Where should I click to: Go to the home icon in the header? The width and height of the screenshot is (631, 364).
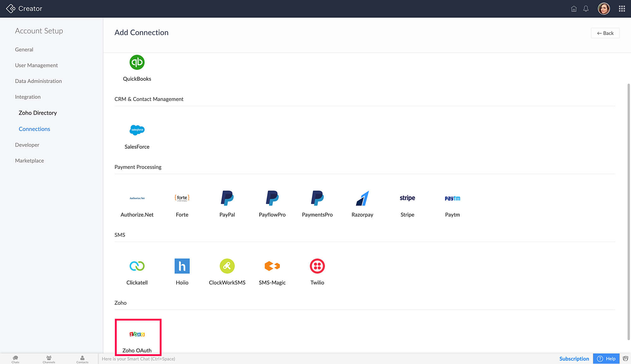click(574, 9)
